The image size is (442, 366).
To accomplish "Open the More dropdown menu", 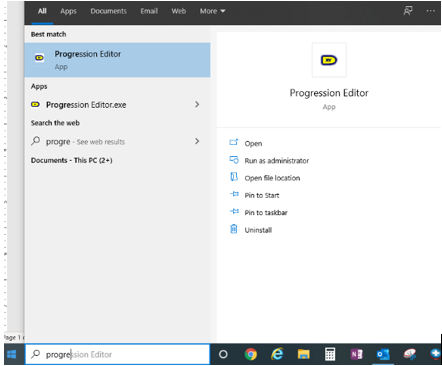I will (212, 11).
